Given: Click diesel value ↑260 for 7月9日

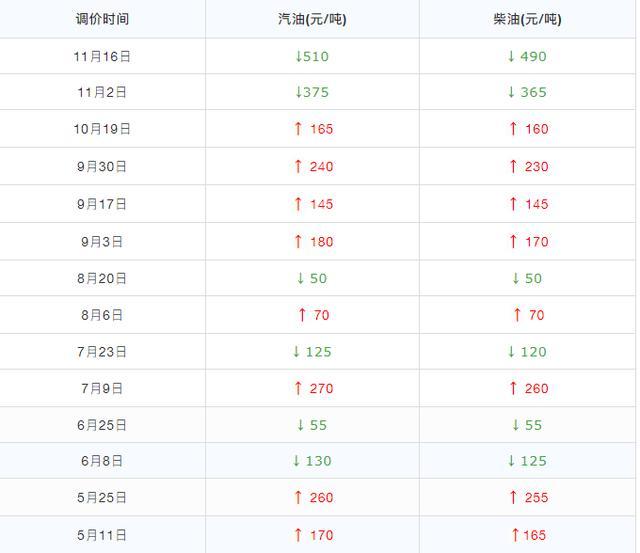Looking at the screenshot, I should [529, 389].
